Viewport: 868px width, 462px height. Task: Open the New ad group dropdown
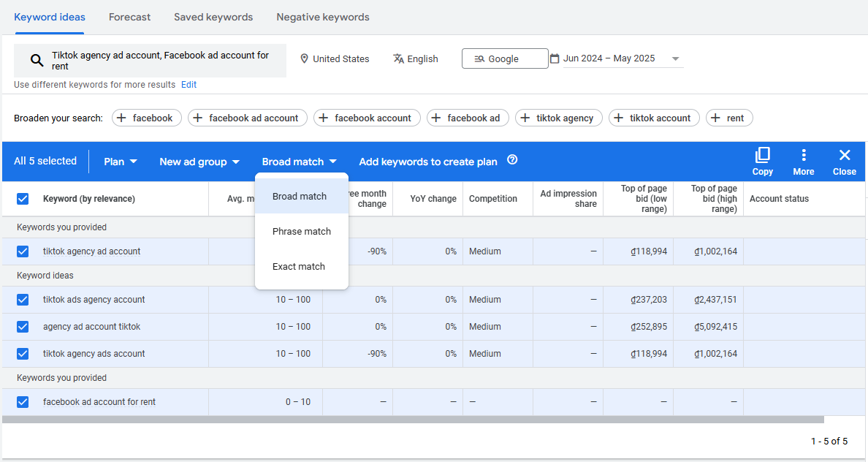(199, 162)
